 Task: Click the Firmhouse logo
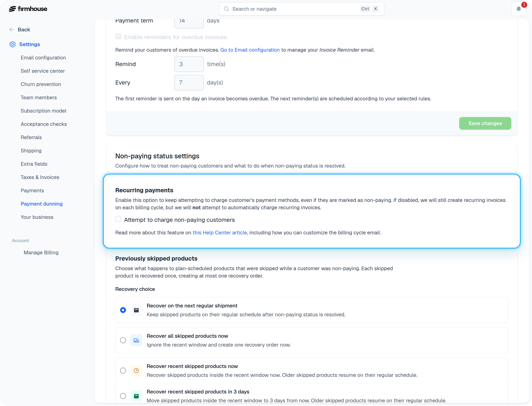(28, 9)
